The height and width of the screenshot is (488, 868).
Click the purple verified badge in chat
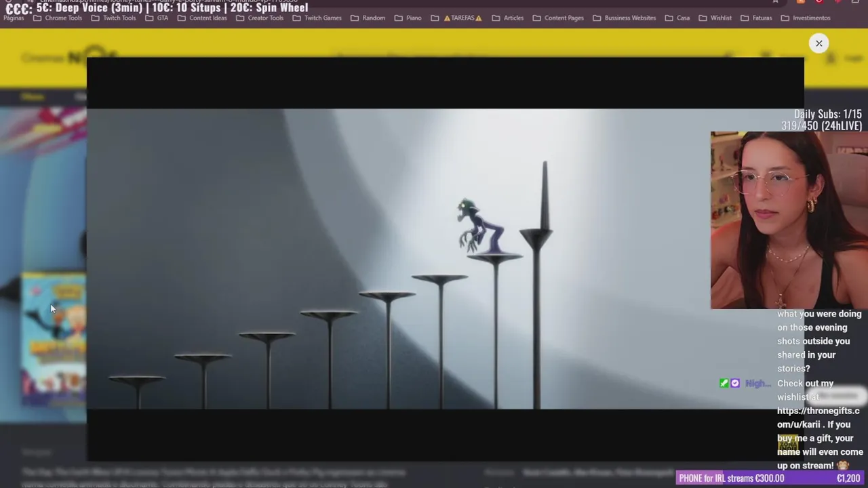point(735,384)
